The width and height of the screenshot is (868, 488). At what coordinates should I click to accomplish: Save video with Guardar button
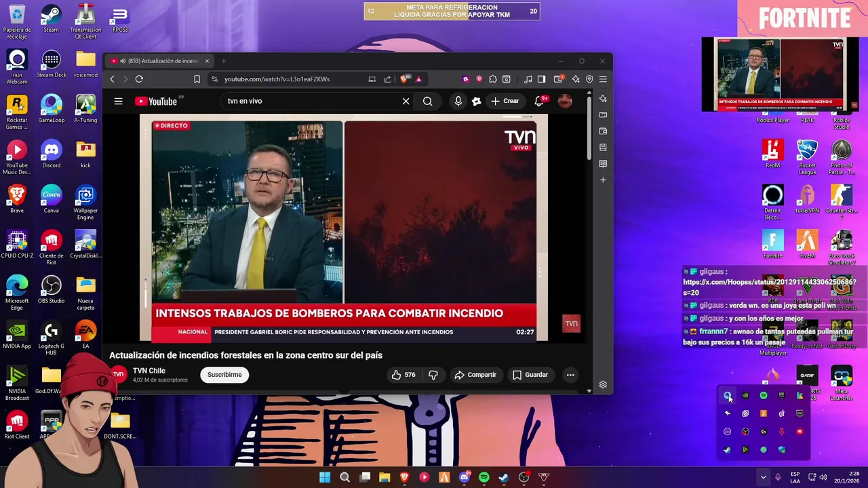click(530, 375)
